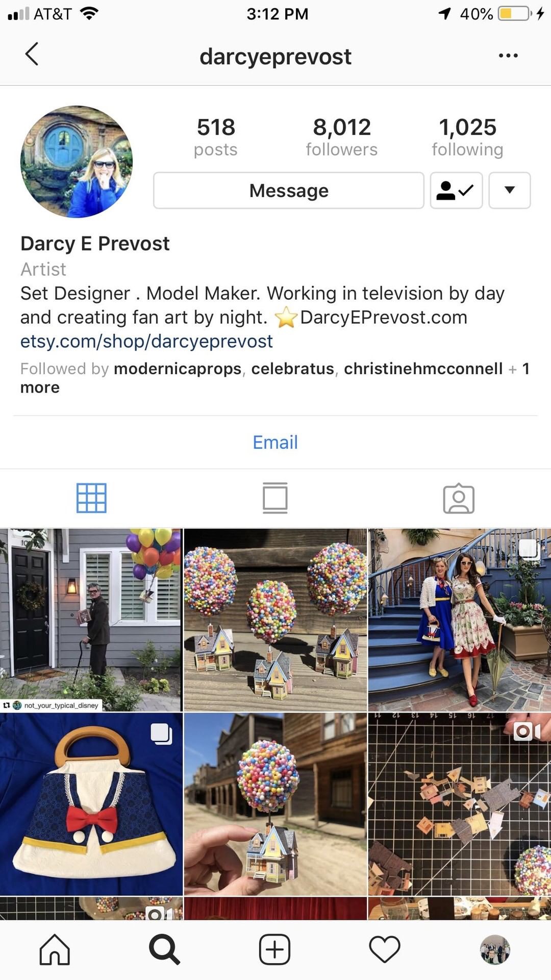Expand suggested accounts dropdown arrow
The image size is (551, 980).
[x=510, y=190]
